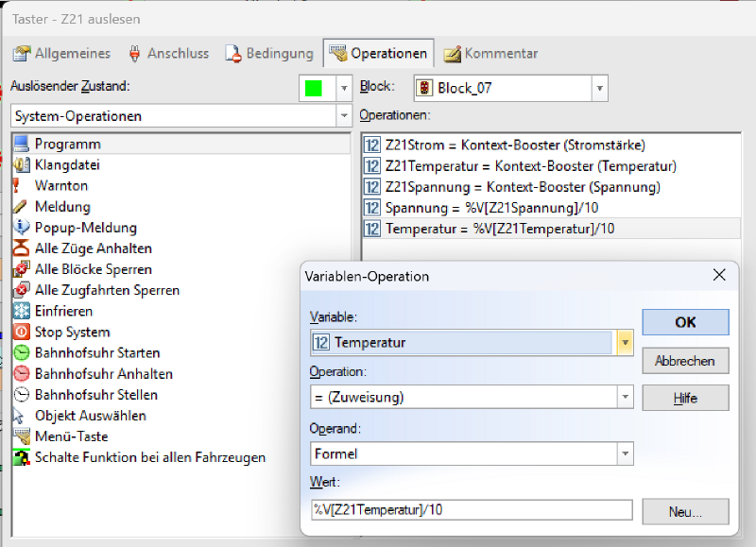Viewport: 756px width, 547px height.
Task: Click the Menü-Taste icon
Action: point(21,436)
